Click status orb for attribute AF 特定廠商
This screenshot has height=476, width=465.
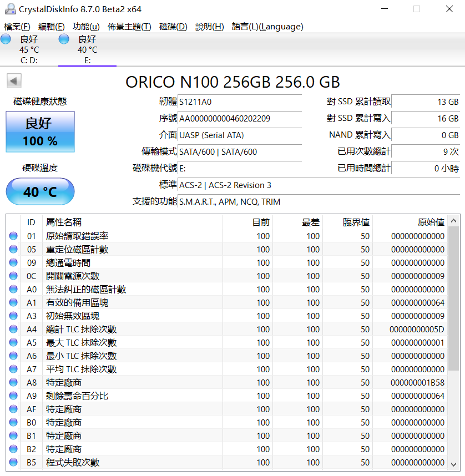13,409
